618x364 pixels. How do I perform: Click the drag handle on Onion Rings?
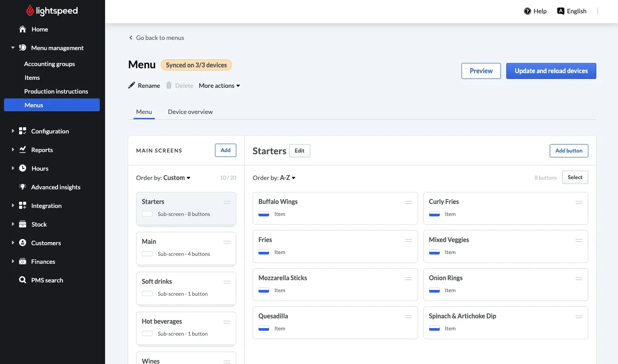tap(579, 278)
